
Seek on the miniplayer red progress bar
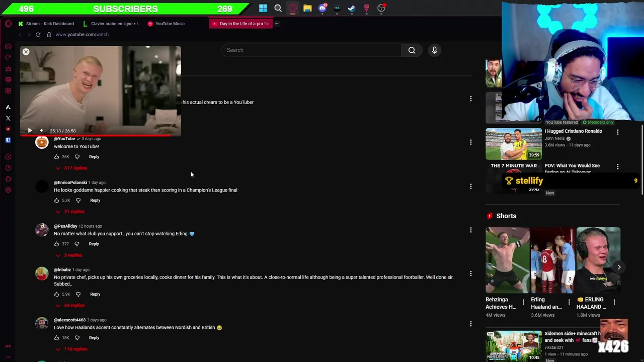tap(101, 135)
